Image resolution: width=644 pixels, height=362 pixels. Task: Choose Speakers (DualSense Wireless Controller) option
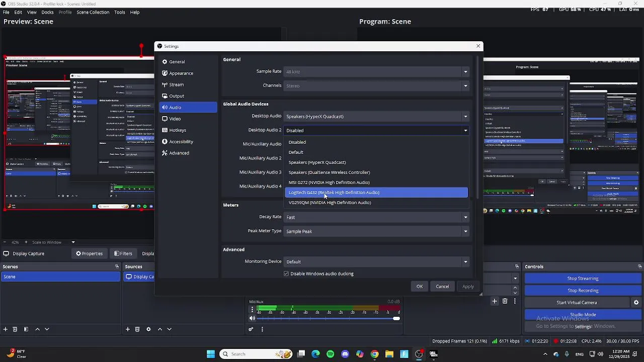pos(376,172)
